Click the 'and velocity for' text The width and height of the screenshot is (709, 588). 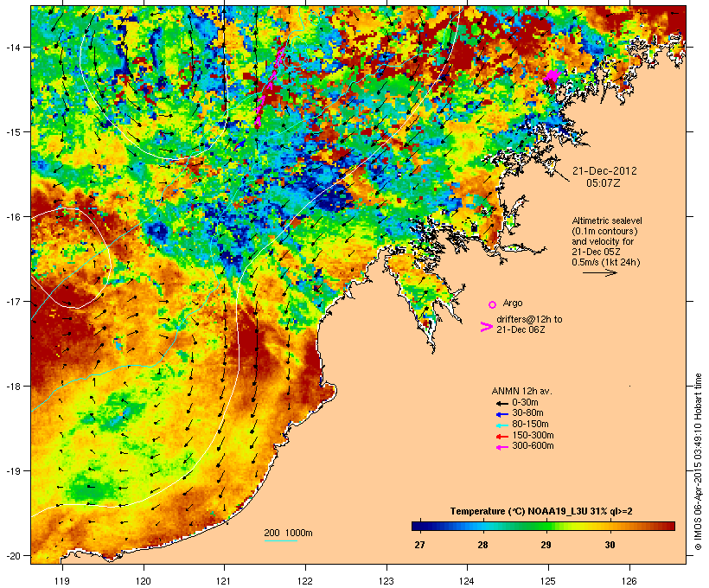pyautogui.click(x=603, y=241)
